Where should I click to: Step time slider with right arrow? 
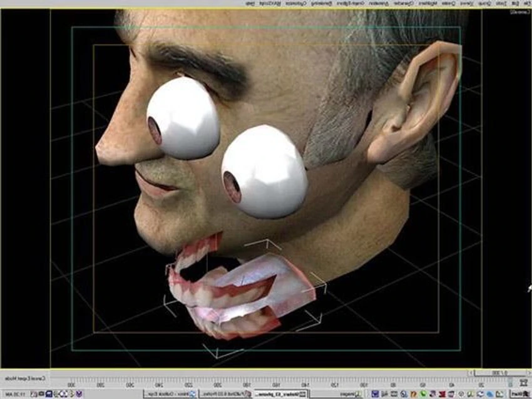[529, 373]
